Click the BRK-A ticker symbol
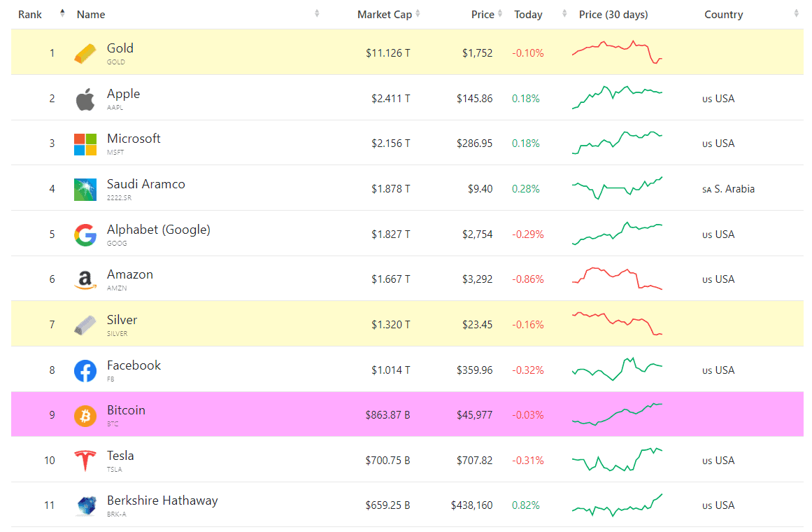Viewport: 812px width, 532px height. (117, 514)
